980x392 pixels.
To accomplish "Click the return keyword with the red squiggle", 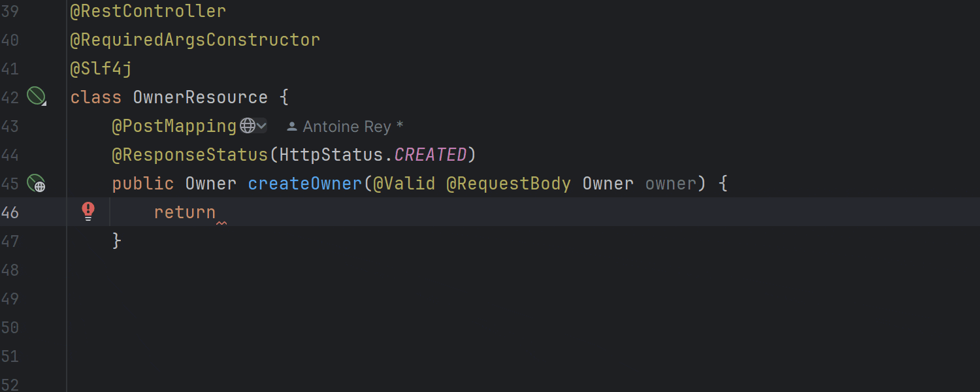I will [x=184, y=212].
